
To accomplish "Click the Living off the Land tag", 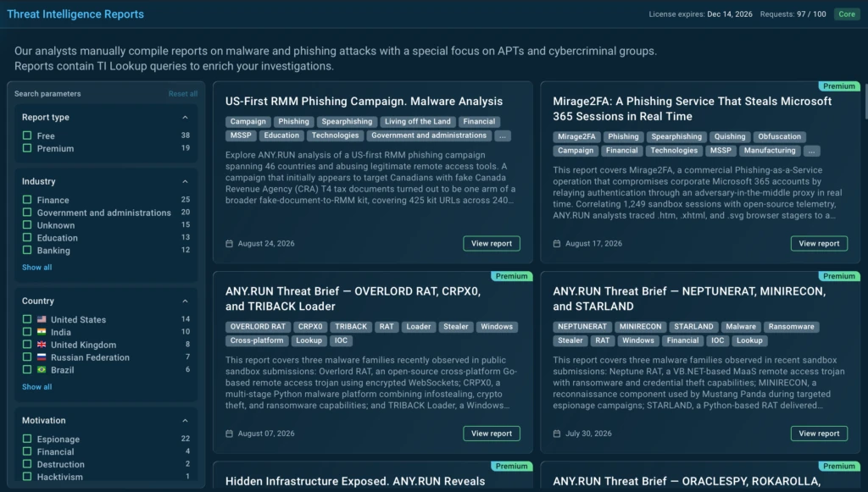I will [x=417, y=122].
